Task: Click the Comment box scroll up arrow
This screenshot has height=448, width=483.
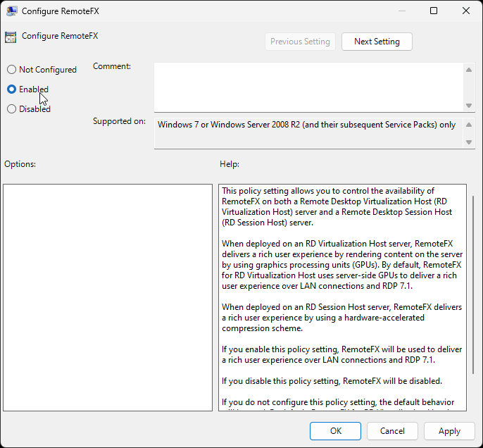Action: coord(469,69)
